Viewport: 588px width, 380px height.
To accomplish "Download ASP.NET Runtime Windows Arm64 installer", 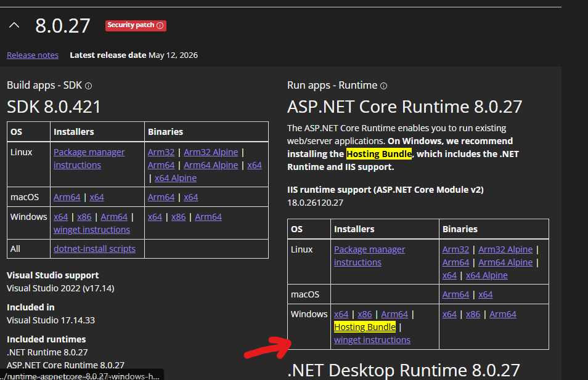I will pyautogui.click(x=394, y=314).
